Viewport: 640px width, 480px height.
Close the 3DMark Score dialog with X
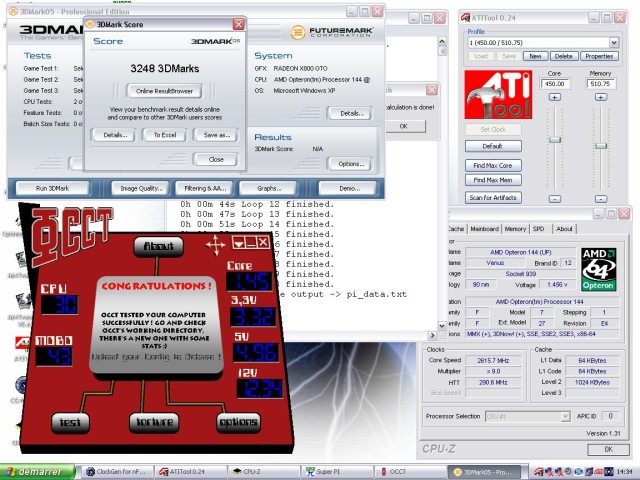(238, 24)
